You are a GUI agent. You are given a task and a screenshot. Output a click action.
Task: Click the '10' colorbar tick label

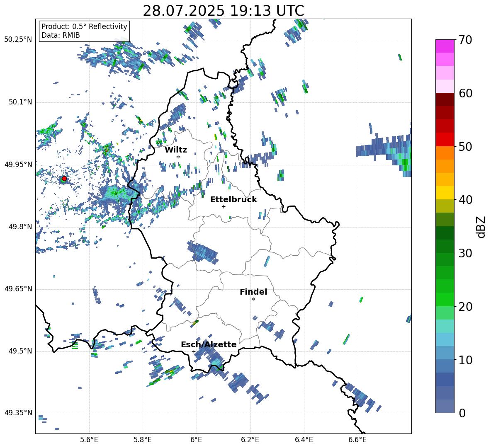click(x=465, y=360)
